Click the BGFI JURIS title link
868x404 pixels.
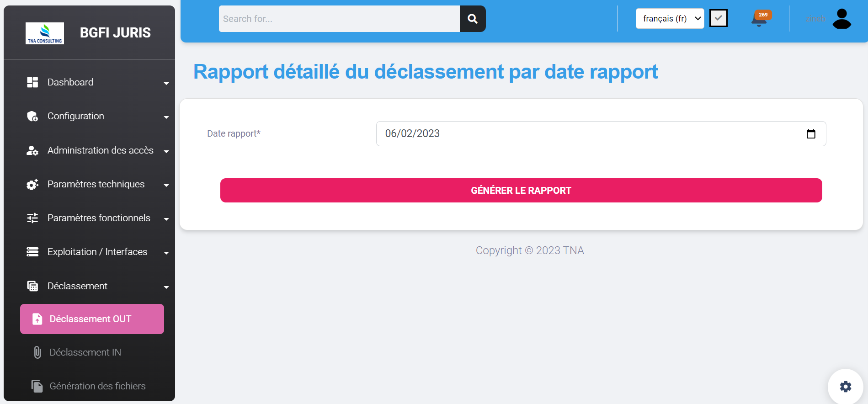[115, 33]
